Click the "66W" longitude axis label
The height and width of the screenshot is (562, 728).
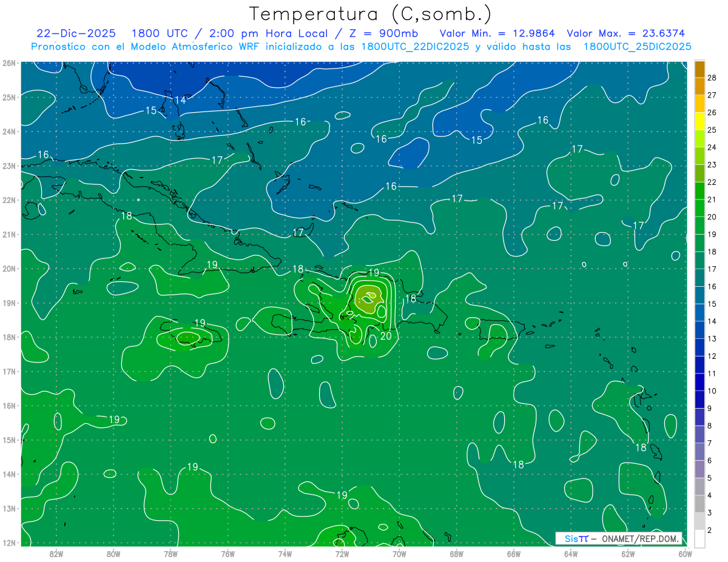513,553
